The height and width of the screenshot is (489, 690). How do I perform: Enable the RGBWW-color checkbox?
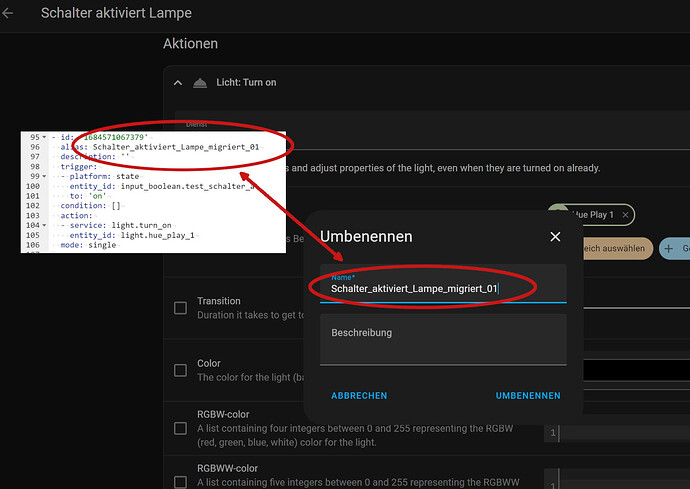point(180,482)
